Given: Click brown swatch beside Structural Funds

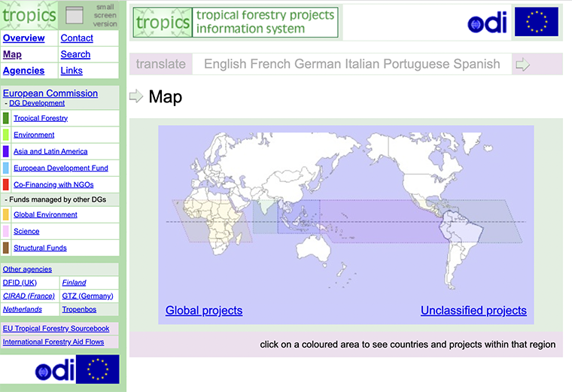Looking at the screenshot, I should 6,248.
